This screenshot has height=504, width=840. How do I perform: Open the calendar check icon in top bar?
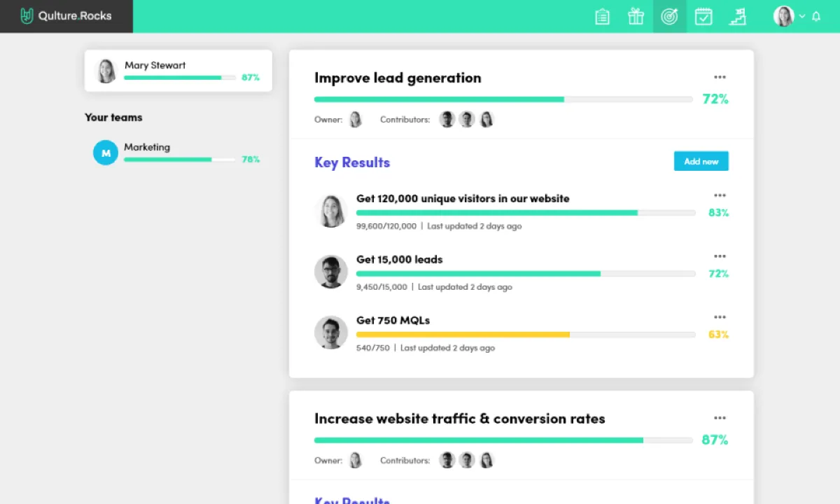pyautogui.click(x=703, y=16)
